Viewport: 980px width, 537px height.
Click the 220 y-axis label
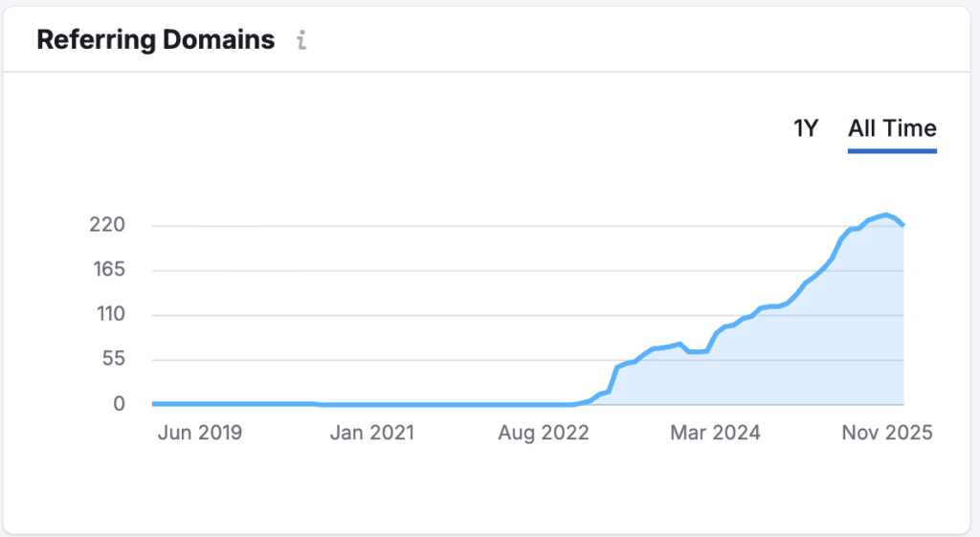point(107,226)
